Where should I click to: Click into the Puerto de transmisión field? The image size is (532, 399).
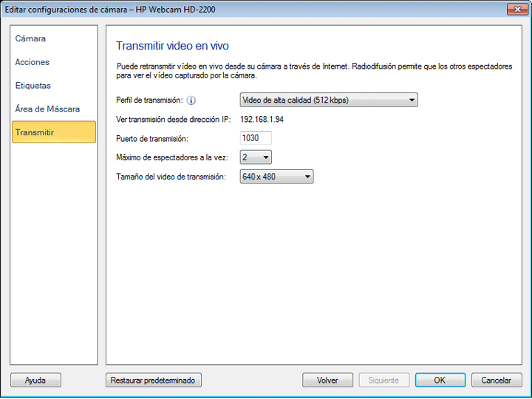pos(256,138)
